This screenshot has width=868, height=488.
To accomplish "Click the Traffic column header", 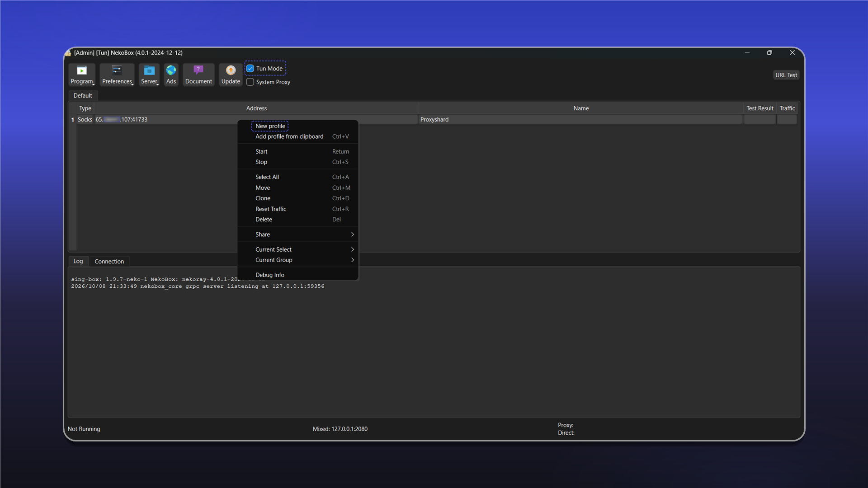I will tap(787, 108).
